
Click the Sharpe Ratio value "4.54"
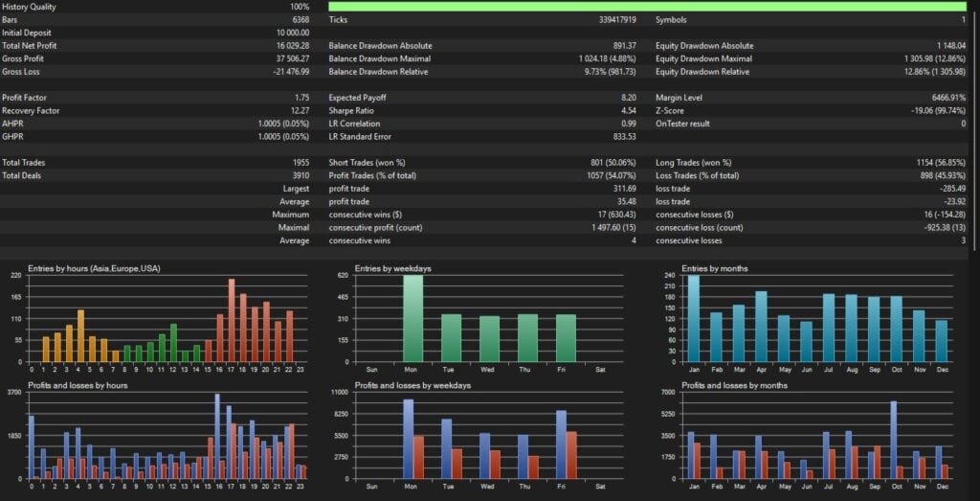pyautogui.click(x=630, y=111)
